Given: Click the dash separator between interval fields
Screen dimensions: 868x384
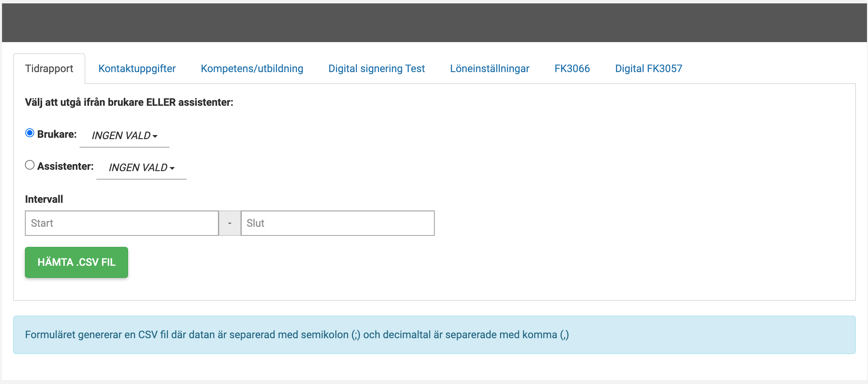Looking at the screenshot, I should pos(230,223).
